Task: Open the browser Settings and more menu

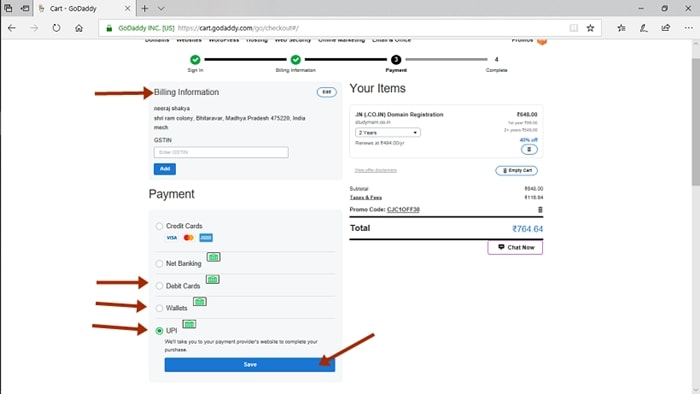Action: coord(688,28)
